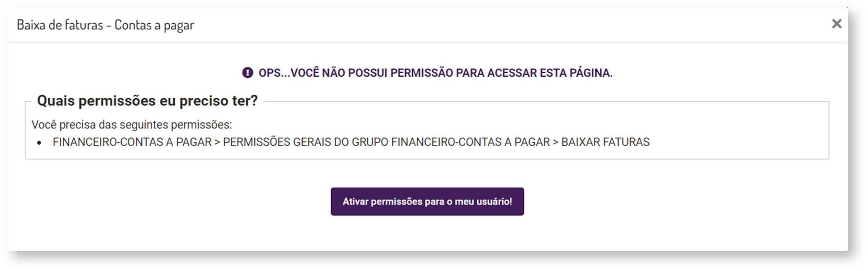
Task: Click the bullet point before the permission path
Action: pyautogui.click(x=39, y=143)
